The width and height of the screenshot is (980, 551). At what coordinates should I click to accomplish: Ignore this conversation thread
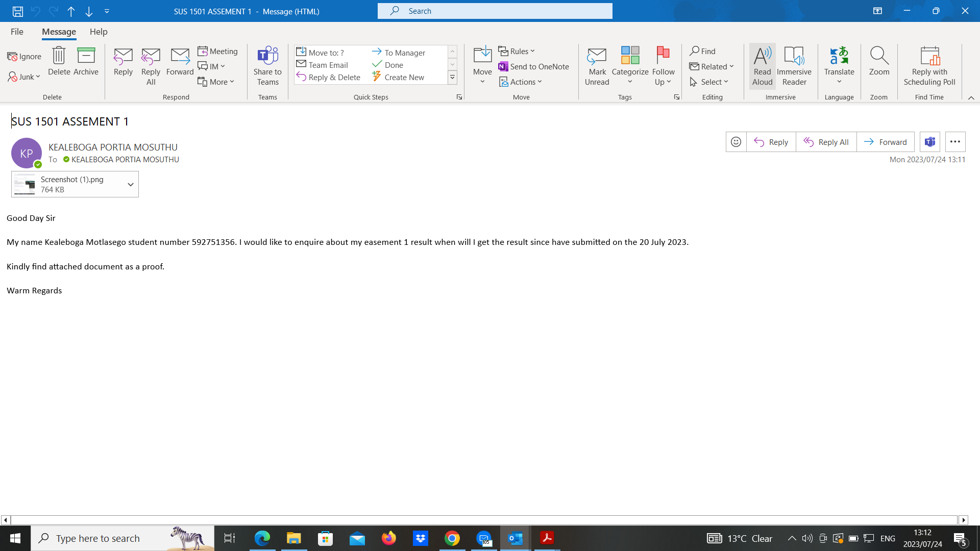[x=23, y=56]
